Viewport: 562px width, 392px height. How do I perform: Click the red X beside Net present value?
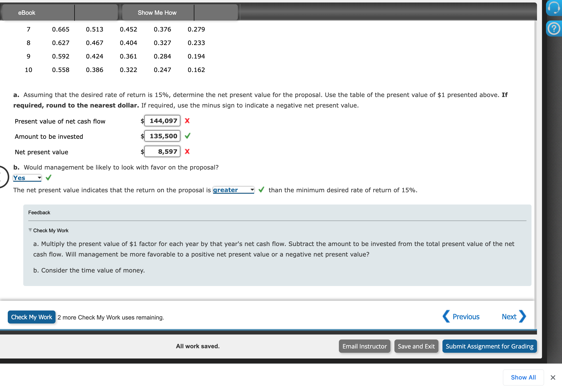point(187,151)
